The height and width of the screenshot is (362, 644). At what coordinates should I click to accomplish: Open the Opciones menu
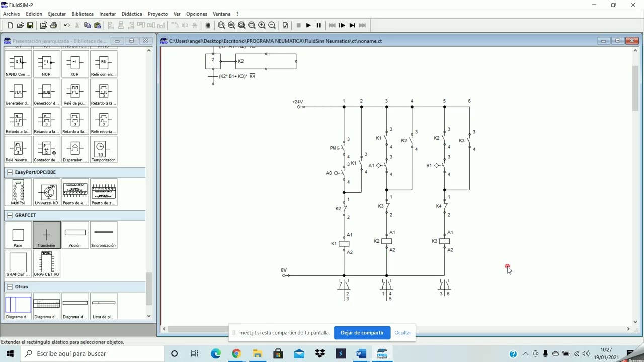(197, 14)
